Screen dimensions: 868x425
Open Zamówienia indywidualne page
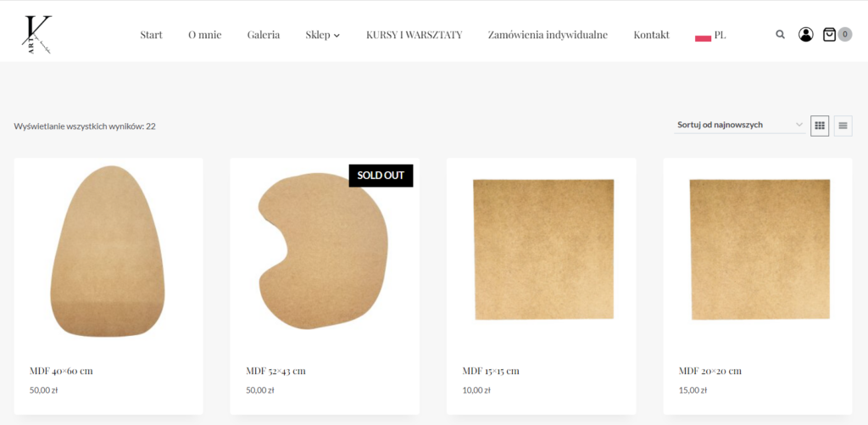click(548, 35)
